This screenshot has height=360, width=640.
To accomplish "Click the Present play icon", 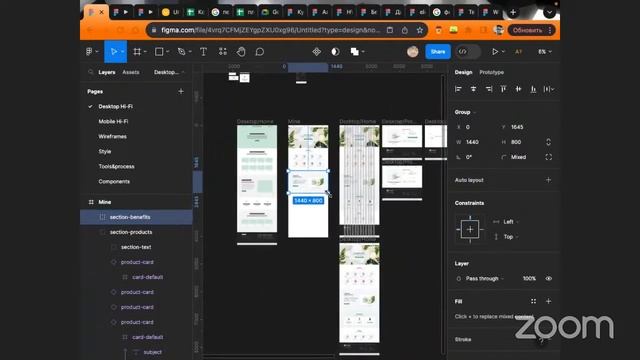I will click(495, 52).
